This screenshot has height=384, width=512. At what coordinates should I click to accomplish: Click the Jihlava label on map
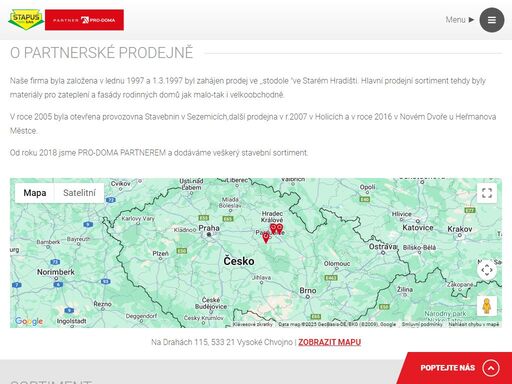click(x=261, y=277)
